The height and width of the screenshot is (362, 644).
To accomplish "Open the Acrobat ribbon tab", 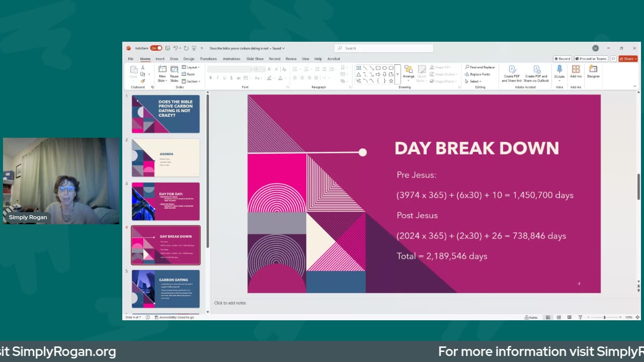I will coord(334,59).
